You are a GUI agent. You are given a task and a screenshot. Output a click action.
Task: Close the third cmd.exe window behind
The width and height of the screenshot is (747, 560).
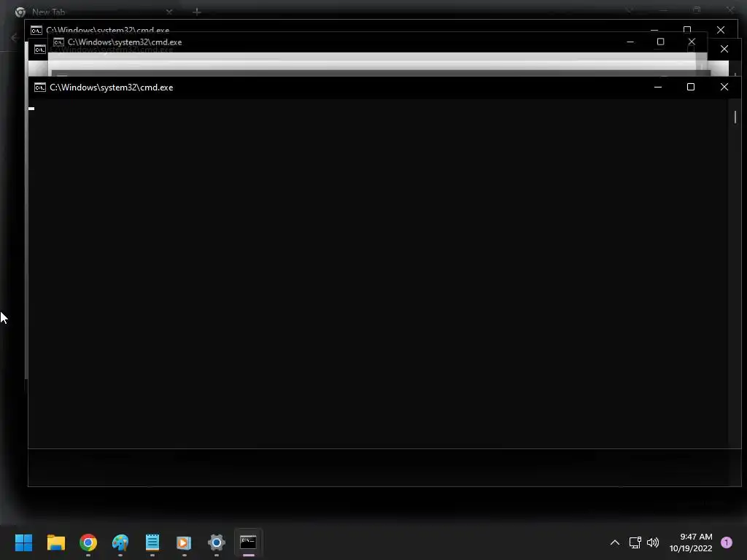(x=724, y=49)
